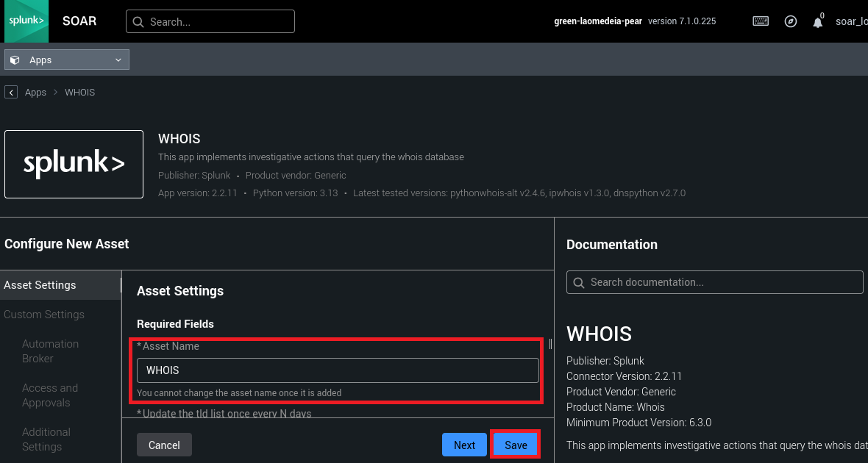Open the notifications bell
This screenshot has height=463, width=868.
pyautogui.click(x=817, y=22)
